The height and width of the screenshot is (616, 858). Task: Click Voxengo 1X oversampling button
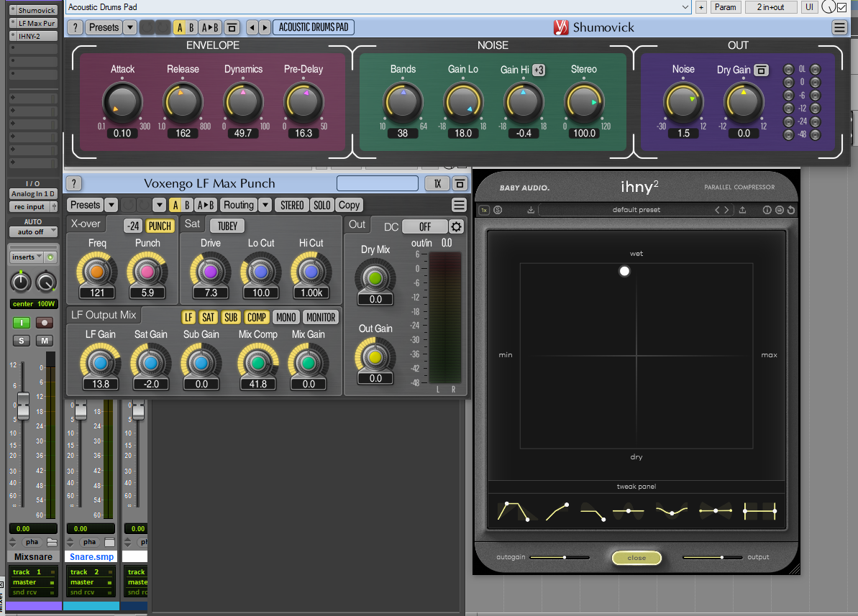[x=438, y=183]
